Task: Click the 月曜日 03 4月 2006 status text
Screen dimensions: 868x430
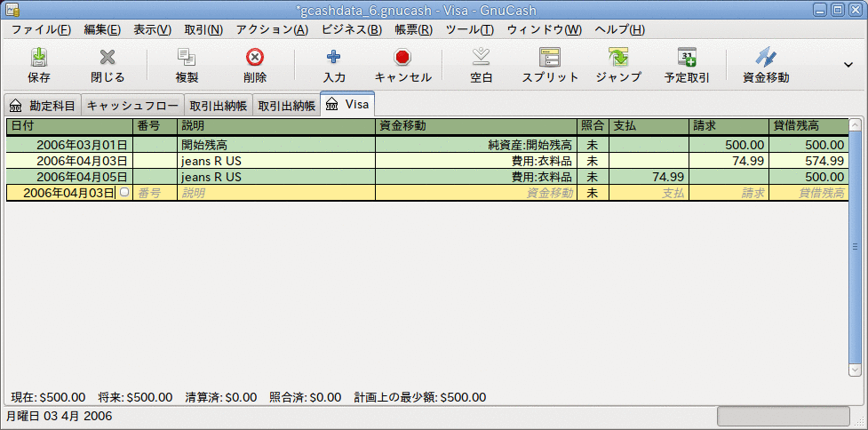Action: (x=60, y=416)
